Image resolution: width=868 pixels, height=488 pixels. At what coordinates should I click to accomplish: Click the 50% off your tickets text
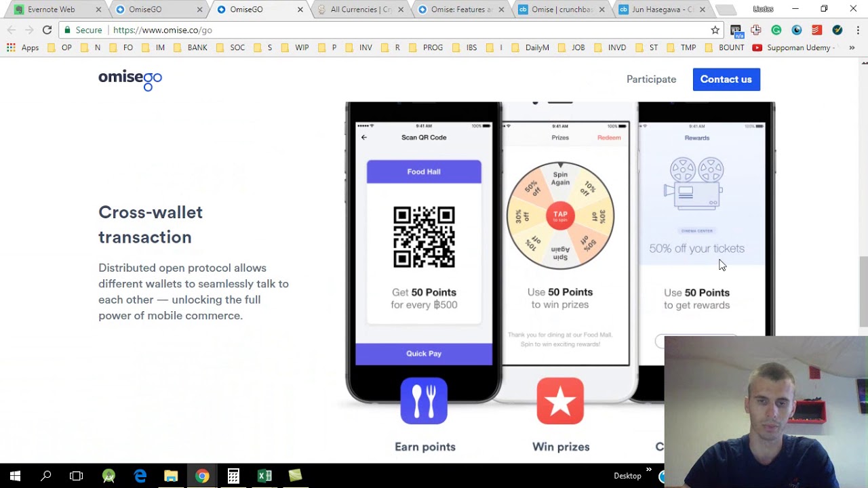pos(696,249)
